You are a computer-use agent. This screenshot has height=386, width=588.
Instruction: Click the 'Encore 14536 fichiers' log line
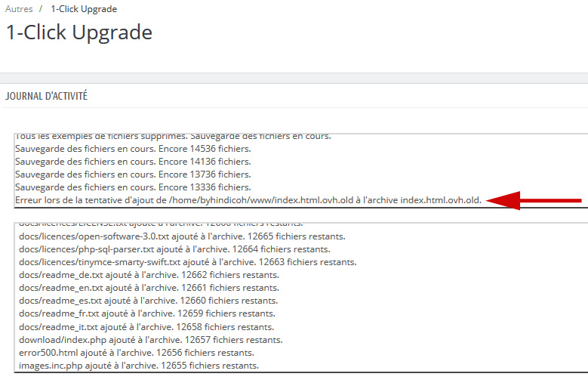coord(133,149)
